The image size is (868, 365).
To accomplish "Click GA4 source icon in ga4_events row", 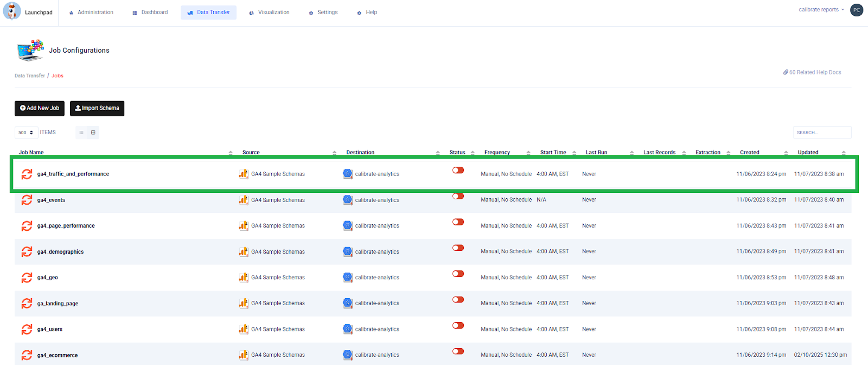I will point(244,200).
